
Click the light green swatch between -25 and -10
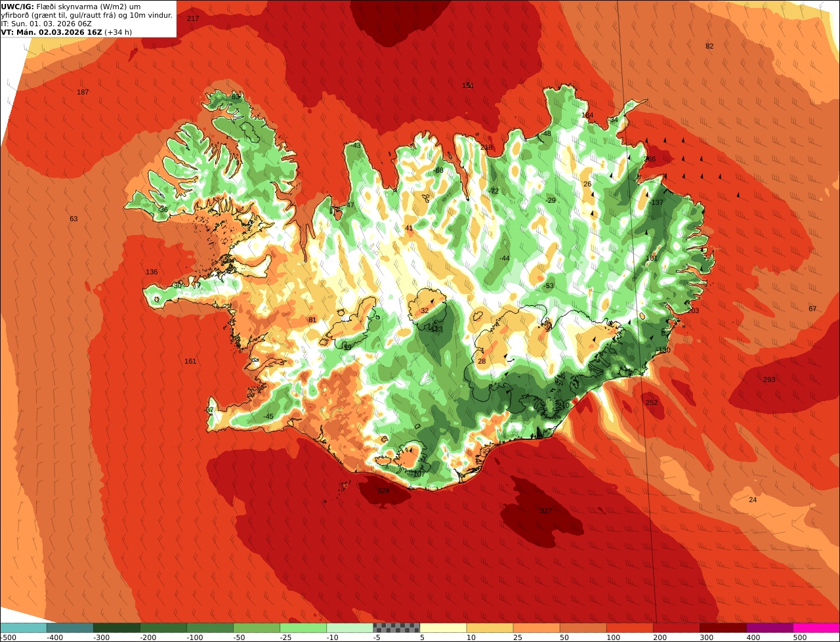tap(303, 628)
